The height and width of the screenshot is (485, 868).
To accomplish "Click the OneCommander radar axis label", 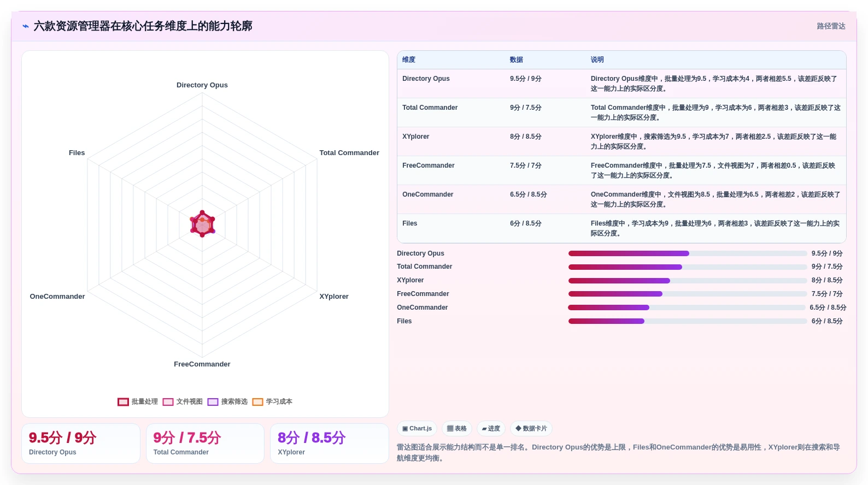I will coord(57,297).
